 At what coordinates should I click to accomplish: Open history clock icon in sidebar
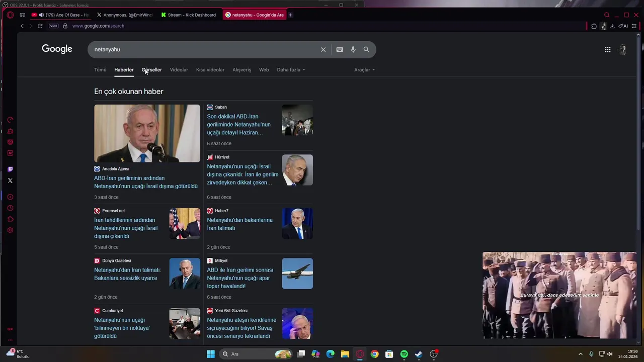click(10, 208)
